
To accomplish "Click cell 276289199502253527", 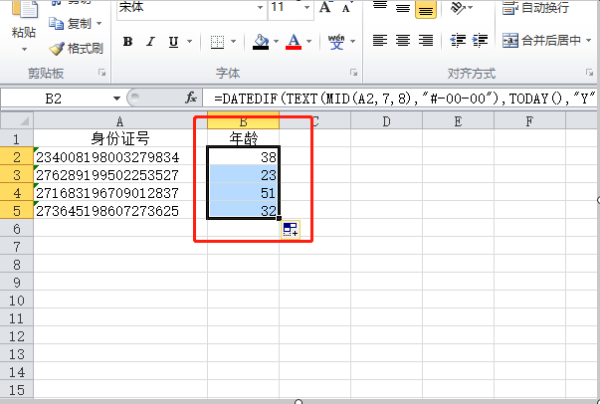I will pos(121,174).
